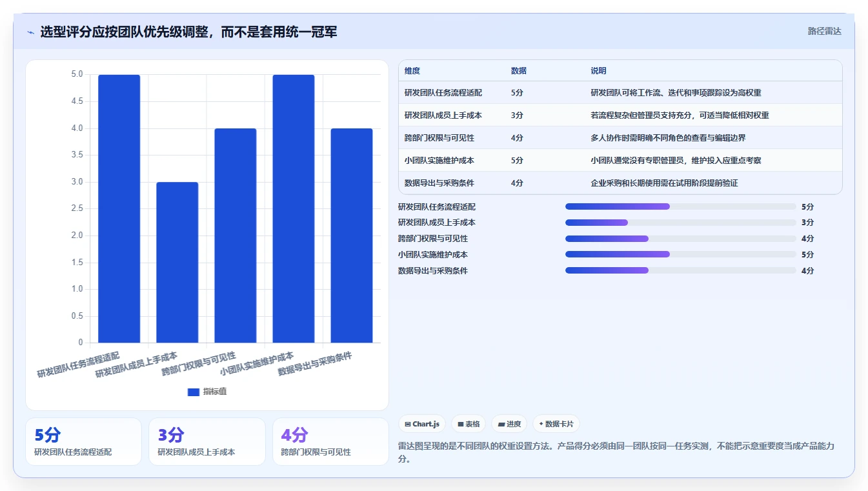Viewport: 868px width, 491px height.
Task: Click the icon before the slide title
Action: [30, 32]
